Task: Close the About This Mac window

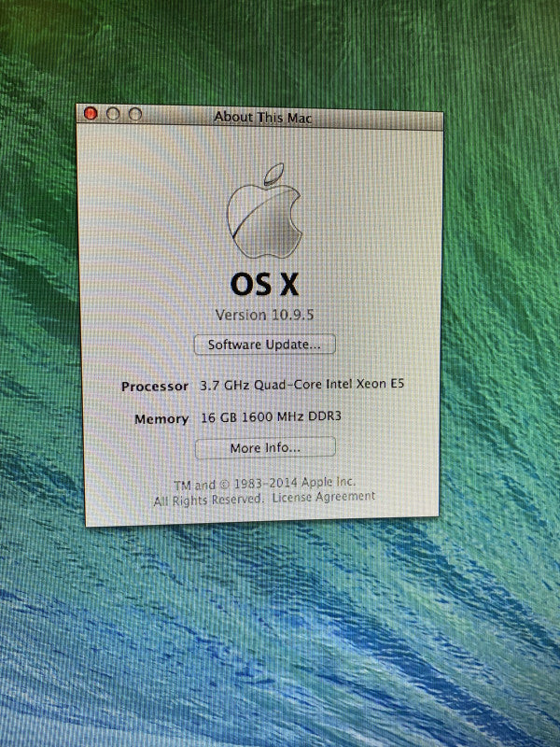Action: 91,113
